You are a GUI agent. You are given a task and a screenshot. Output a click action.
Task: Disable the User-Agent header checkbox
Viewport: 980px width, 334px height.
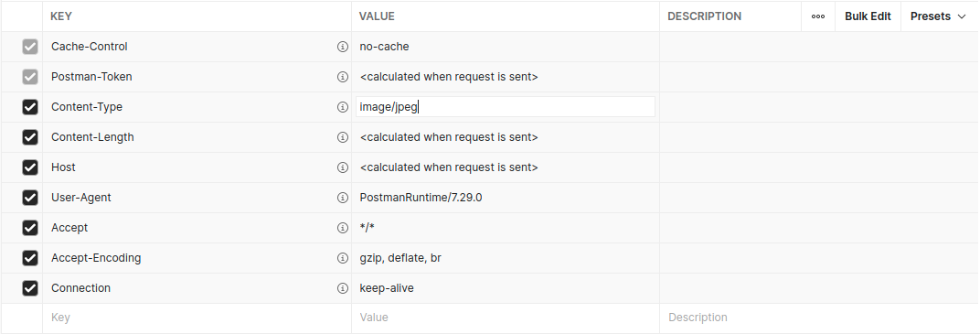(30, 198)
